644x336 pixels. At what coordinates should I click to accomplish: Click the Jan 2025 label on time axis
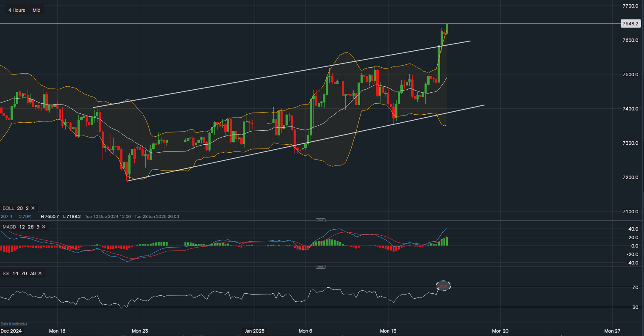254,331
